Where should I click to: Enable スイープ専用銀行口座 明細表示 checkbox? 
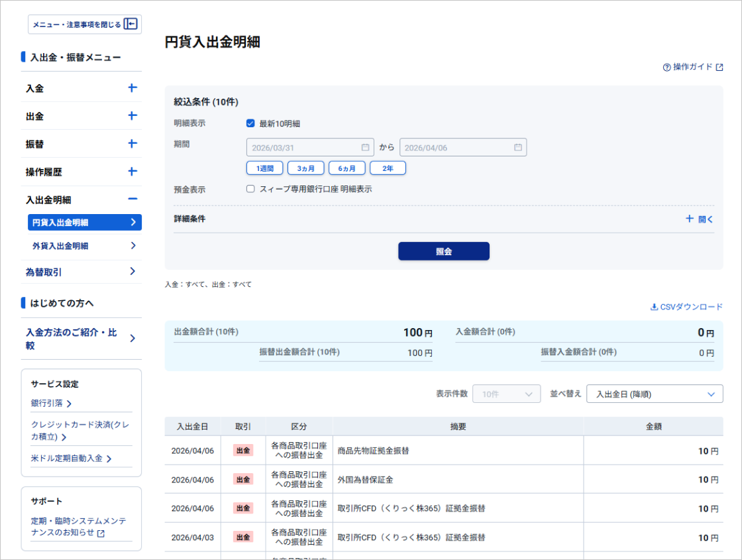[250, 189]
